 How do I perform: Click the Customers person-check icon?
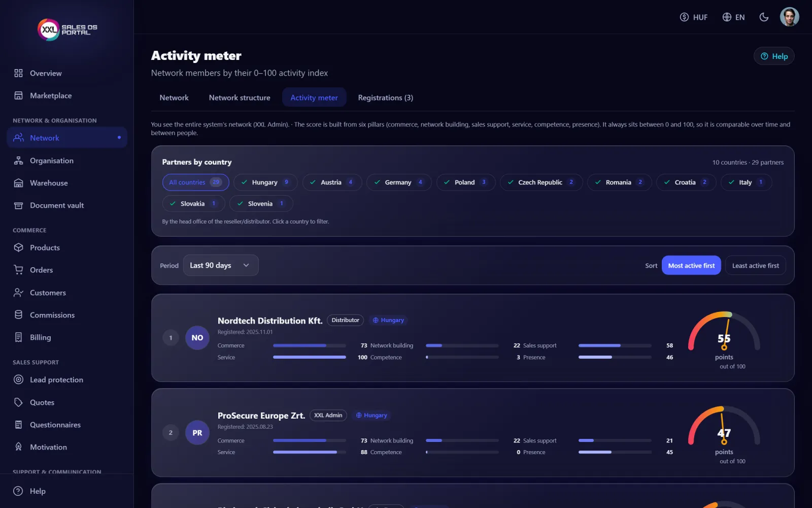tap(19, 293)
